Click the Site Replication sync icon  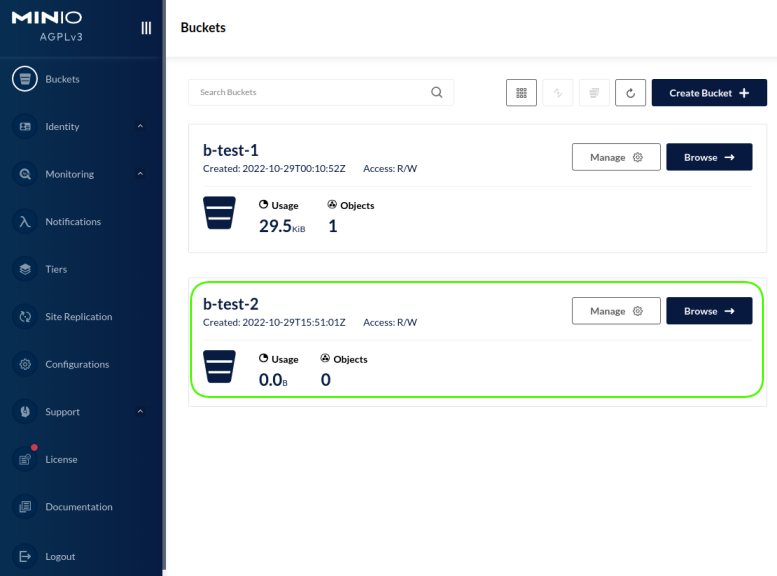(x=25, y=317)
